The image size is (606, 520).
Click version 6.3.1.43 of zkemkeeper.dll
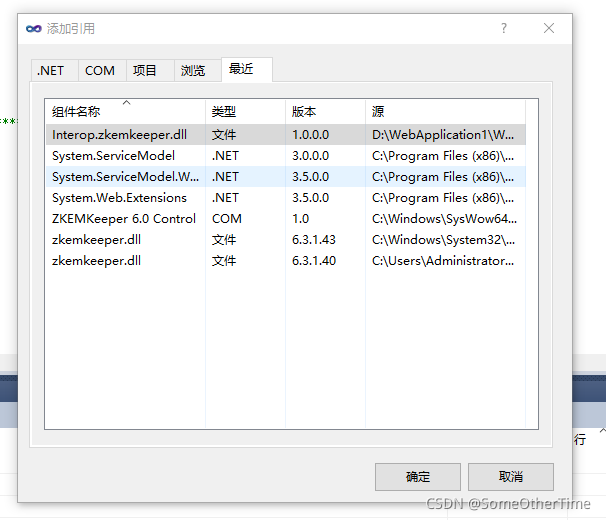point(314,240)
